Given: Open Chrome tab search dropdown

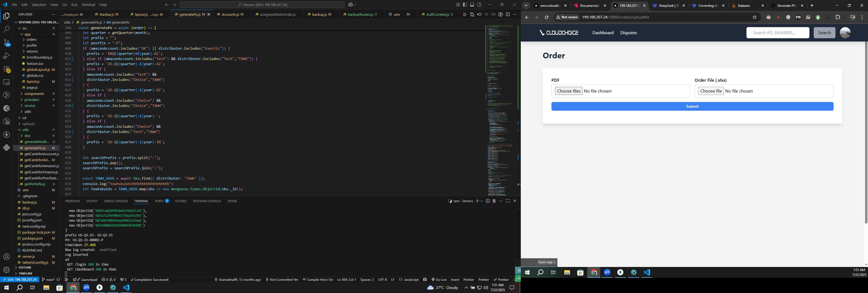Looking at the screenshot, I should pyautogui.click(x=526, y=5).
